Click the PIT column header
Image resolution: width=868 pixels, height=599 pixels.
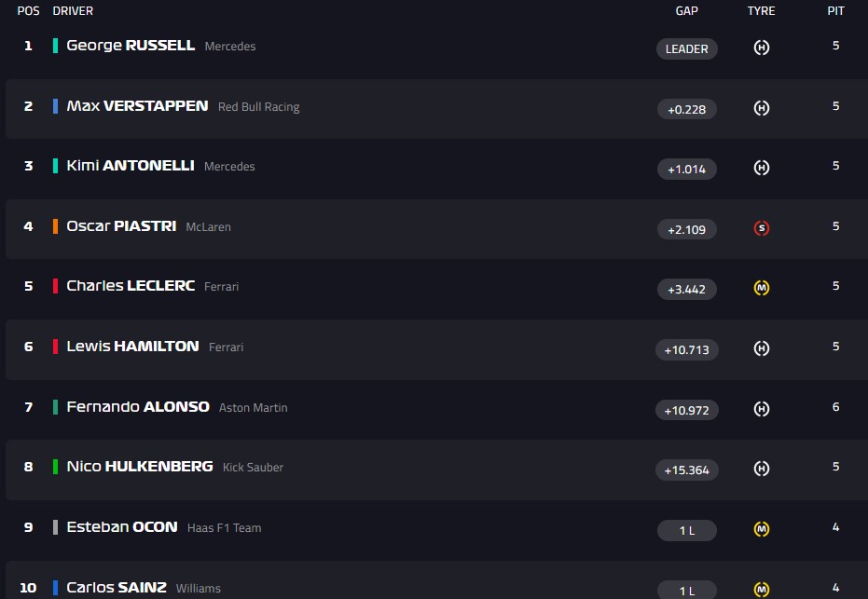pos(836,11)
